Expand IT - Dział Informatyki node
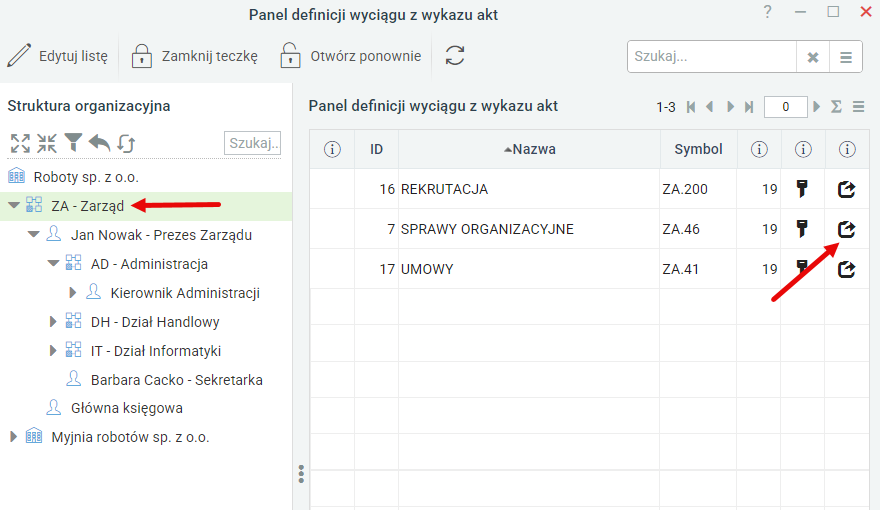 click(53, 351)
